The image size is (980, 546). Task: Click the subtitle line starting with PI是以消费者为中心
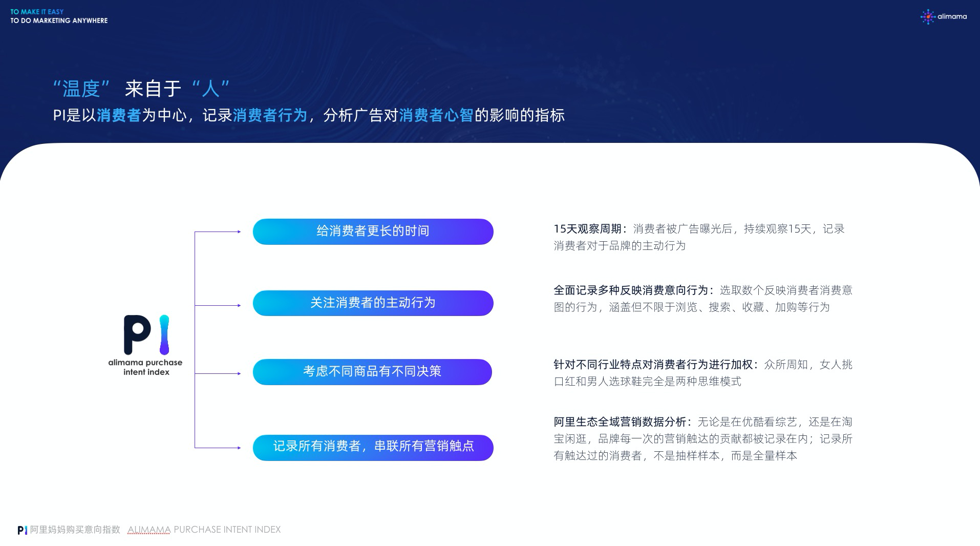[309, 115]
